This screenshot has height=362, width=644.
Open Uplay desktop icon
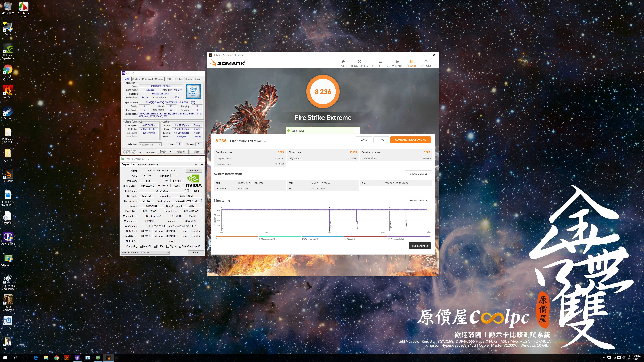point(8,322)
